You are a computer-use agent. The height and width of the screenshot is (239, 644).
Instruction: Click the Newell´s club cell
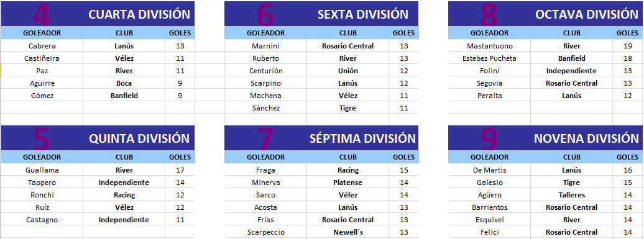[x=348, y=232]
